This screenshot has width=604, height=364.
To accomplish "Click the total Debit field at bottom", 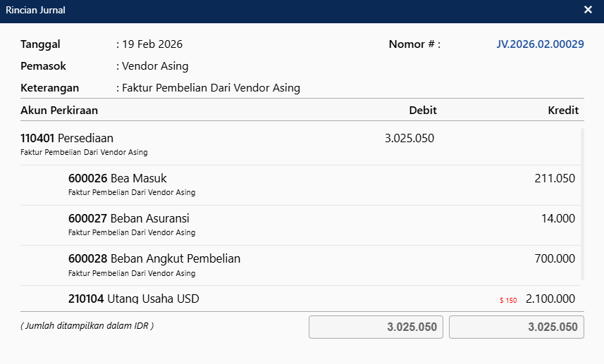I will pos(376,327).
